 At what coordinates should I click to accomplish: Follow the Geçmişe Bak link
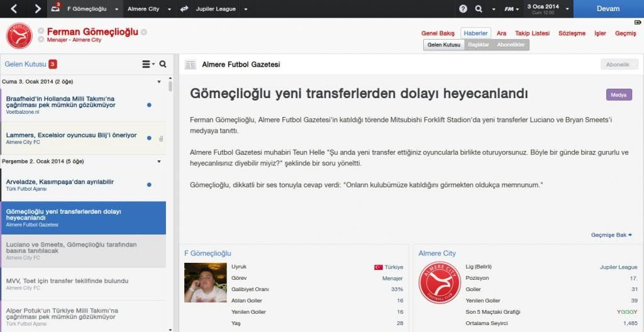[611, 235]
